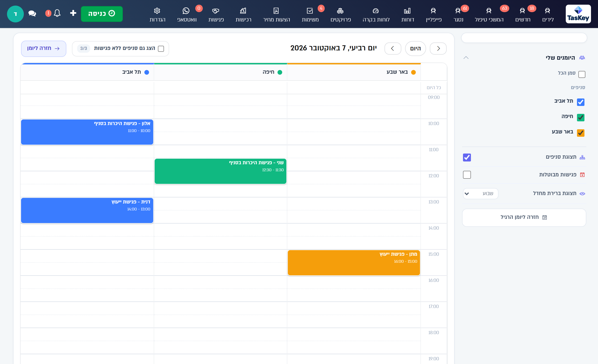Image resolution: width=598 pixels, height=364 pixels.
Task: Open the שבוע default view dropdown
Action: 481,194
